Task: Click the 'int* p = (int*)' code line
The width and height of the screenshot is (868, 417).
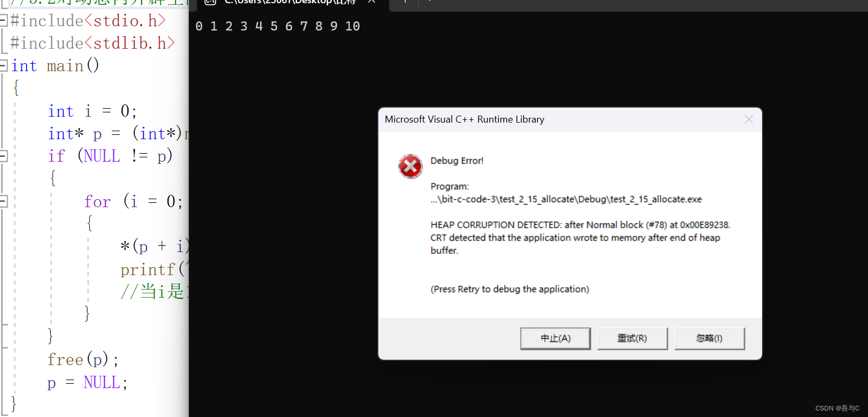Action: tap(118, 133)
